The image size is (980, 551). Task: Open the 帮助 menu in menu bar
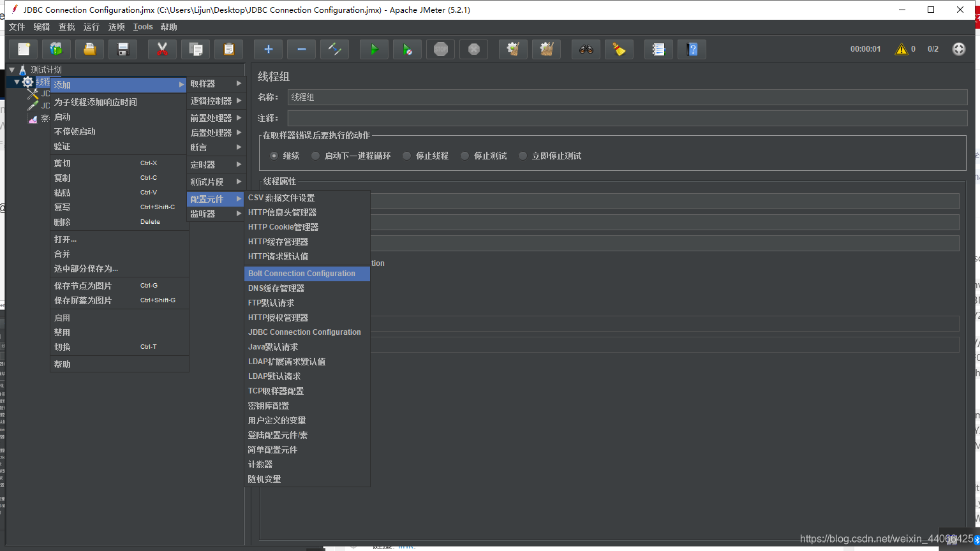[x=169, y=27]
